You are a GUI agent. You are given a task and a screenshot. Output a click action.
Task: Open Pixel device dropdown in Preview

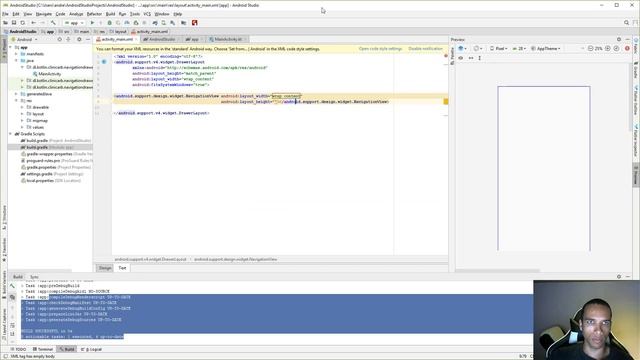click(499, 49)
